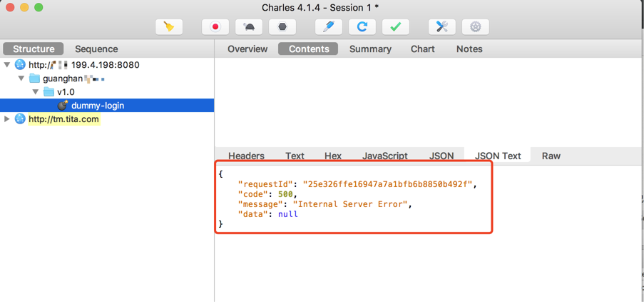
Task: Select the Headers response tab
Action: (x=246, y=156)
